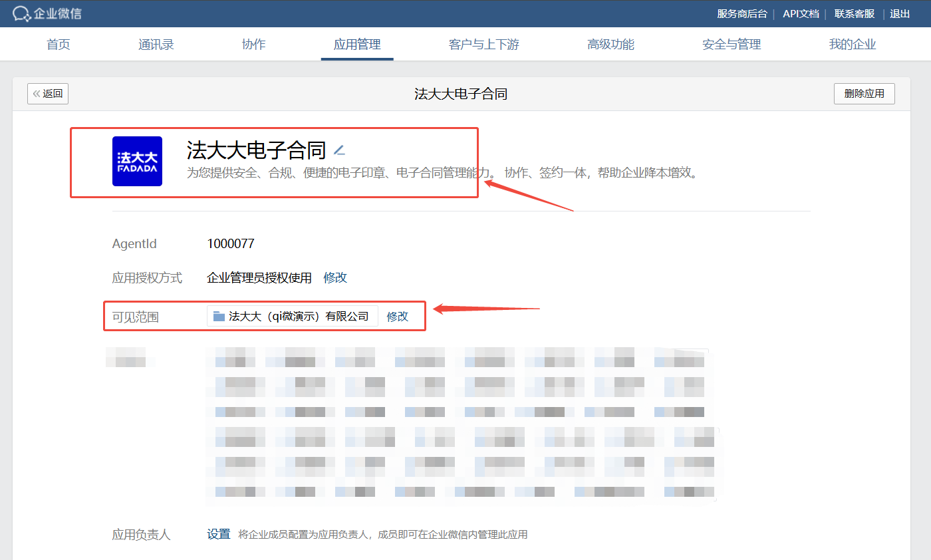This screenshot has height=560, width=931.
Task: Open the 服务商后台 link
Action: 742,13
